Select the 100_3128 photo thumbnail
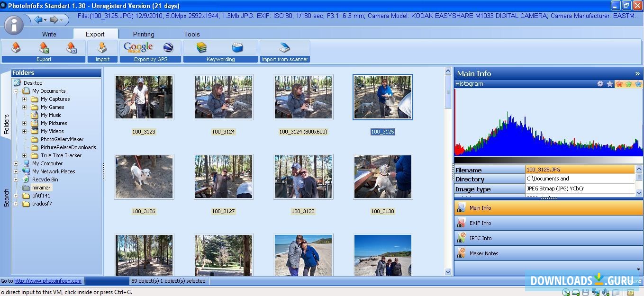 tap(303, 176)
